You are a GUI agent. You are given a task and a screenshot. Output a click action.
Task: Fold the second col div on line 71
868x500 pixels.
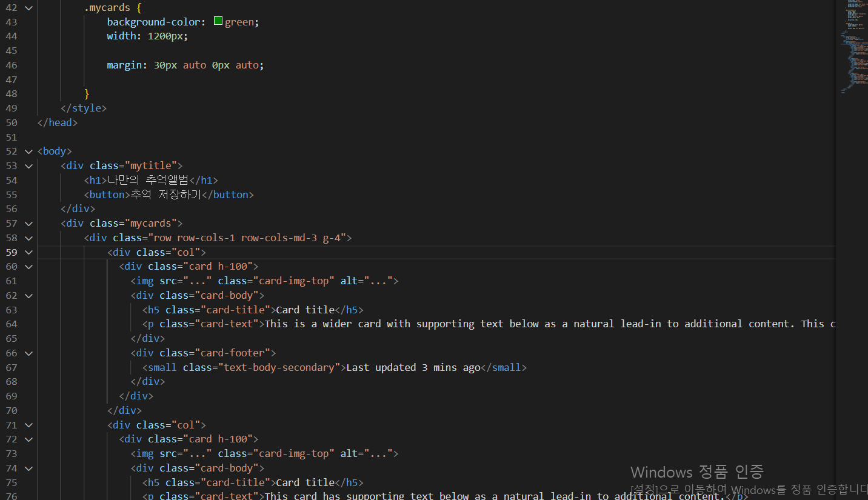pyautogui.click(x=28, y=425)
